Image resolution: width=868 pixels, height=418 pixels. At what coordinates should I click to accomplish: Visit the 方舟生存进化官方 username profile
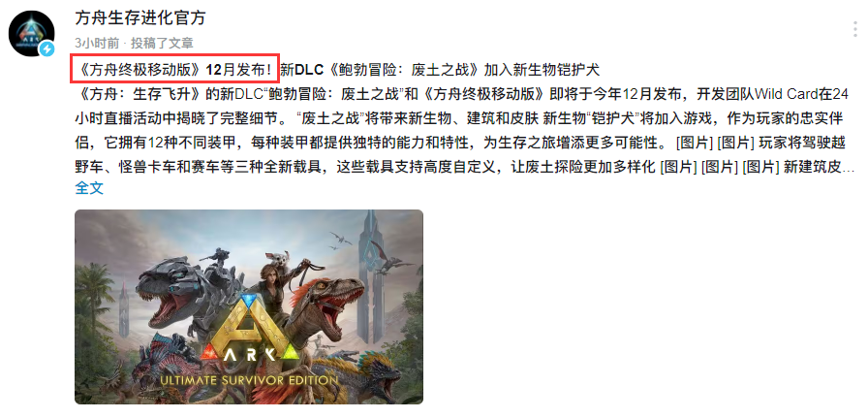(x=140, y=17)
